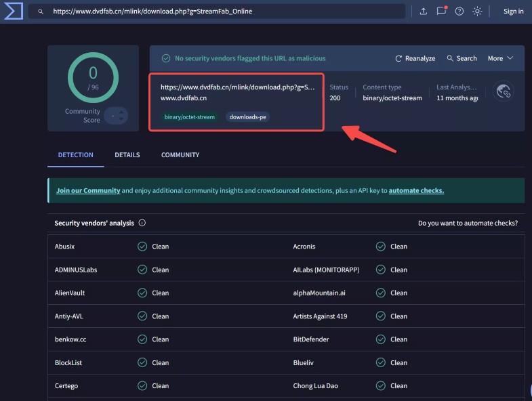Viewport: 532px width, 401px height.
Task: Click the Search button next to Reanalyze
Action: pos(462,58)
